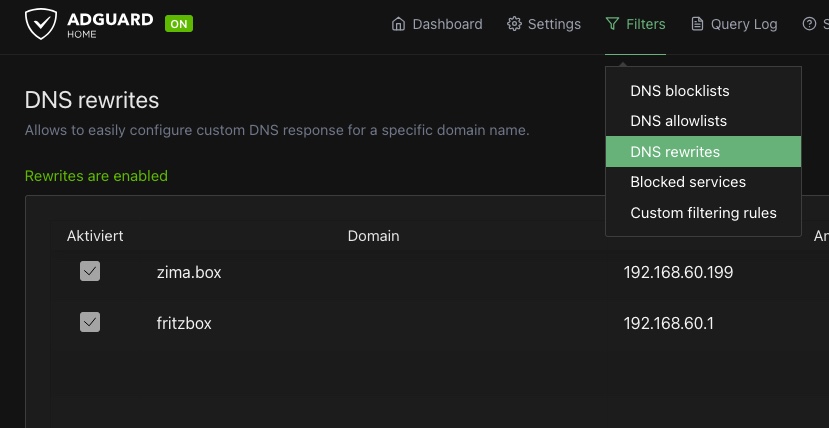Click the Query Log document icon

tap(697, 24)
